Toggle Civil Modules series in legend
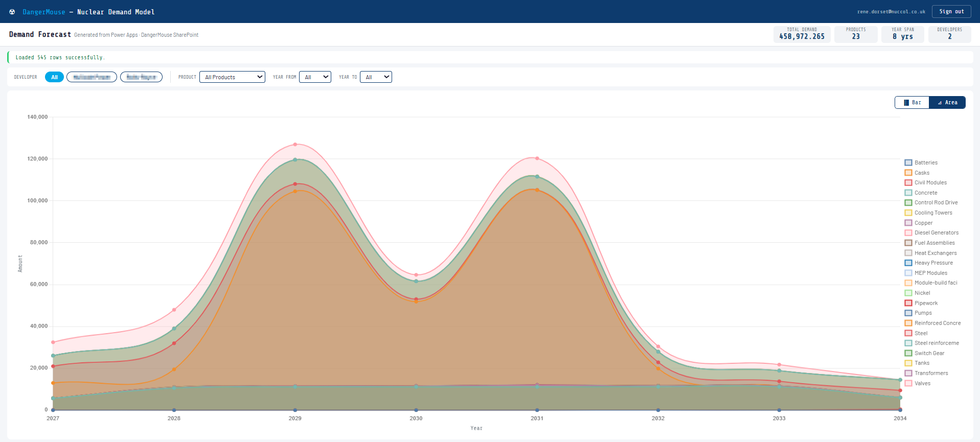This screenshot has width=980, height=442. click(926, 182)
